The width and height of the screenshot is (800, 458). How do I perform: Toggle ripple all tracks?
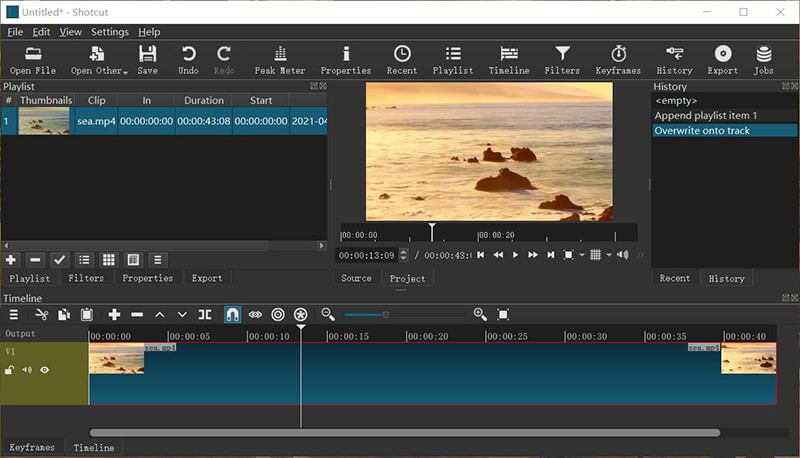point(301,315)
